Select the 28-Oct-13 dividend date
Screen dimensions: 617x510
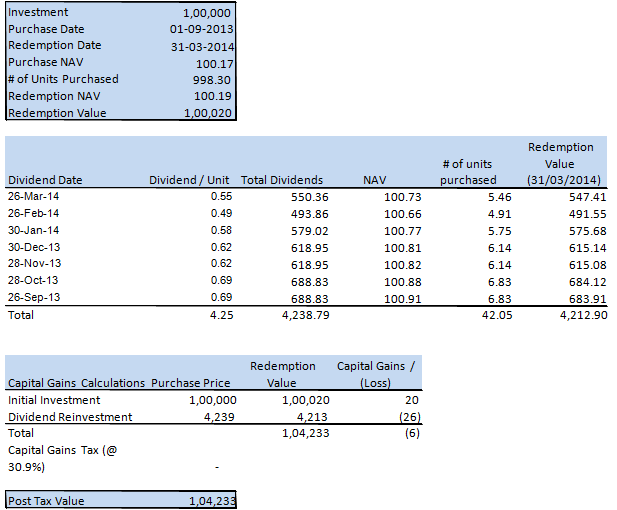33,280
